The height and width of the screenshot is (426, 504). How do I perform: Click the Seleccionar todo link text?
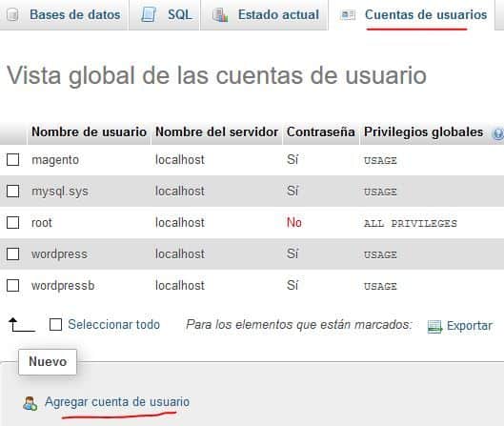[x=113, y=324]
